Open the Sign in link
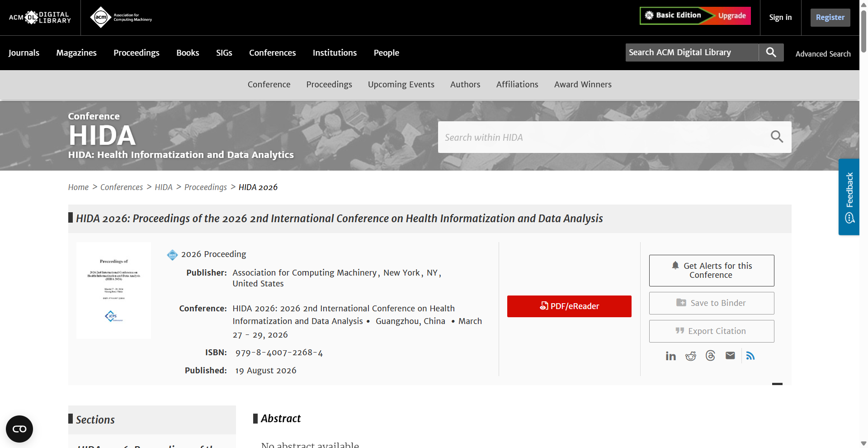The width and height of the screenshot is (868, 448). (x=780, y=18)
